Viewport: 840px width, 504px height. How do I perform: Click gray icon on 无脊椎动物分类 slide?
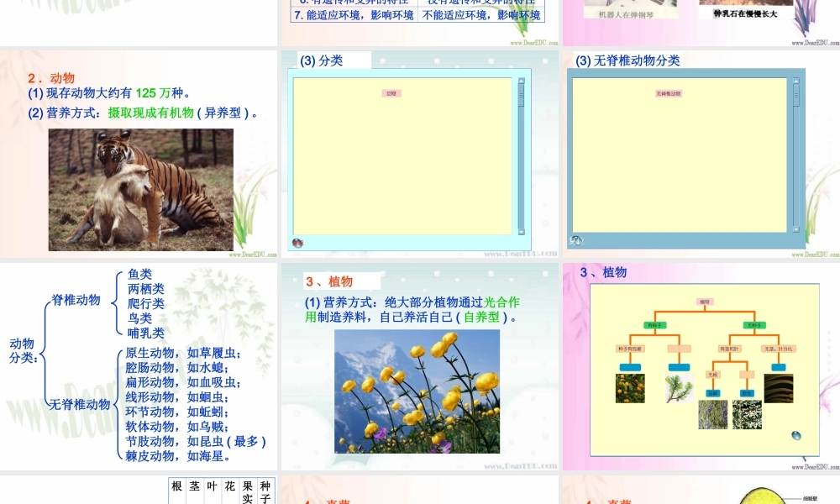click(x=576, y=241)
